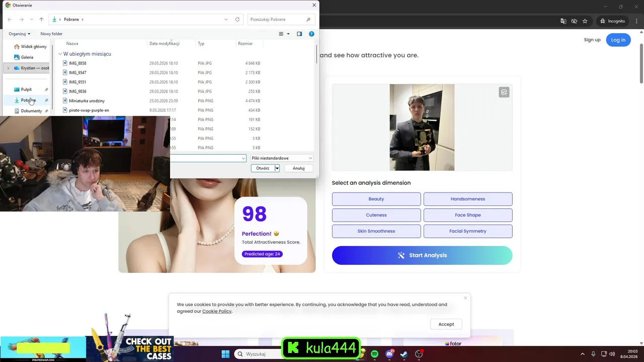Expand the address bar history dropdown
Image resolution: width=644 pixels, height=362 pixels.
[x=226, y=19]
